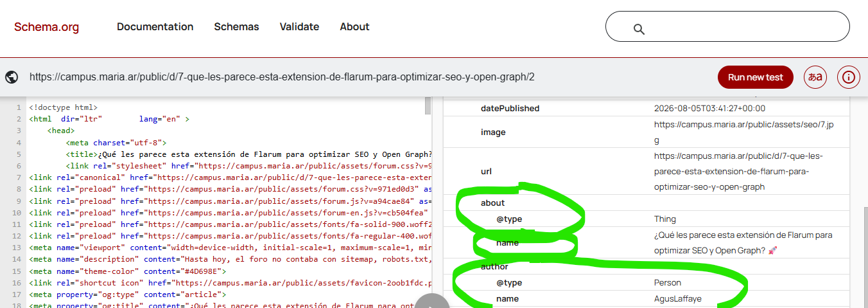Go to the Validate page
Screen dimensions: 868x308
pyautogui.click(x=299, y=27)
